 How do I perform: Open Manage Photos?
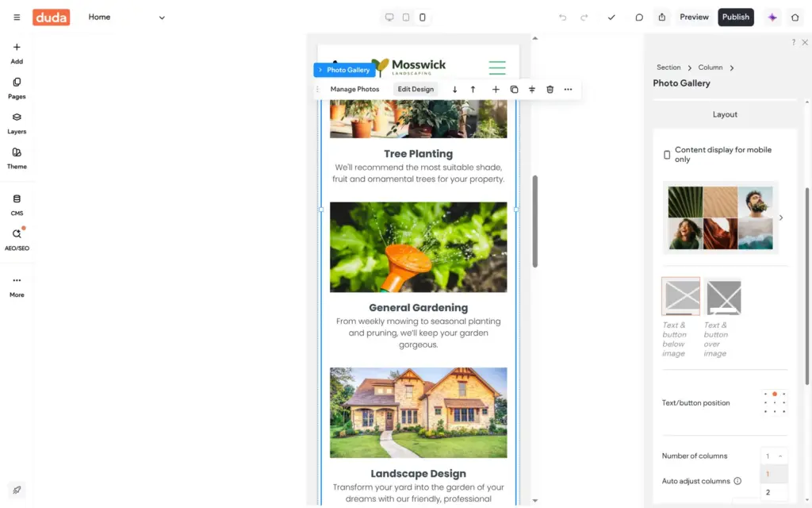(x=354, y=89)
